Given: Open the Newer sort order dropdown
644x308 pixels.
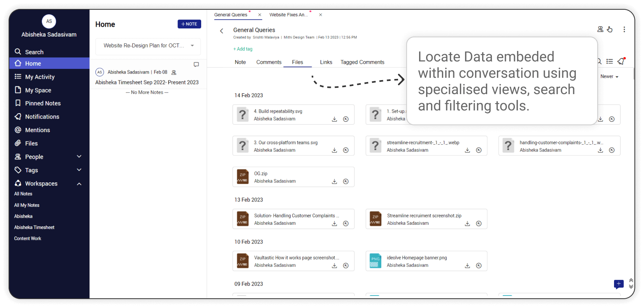Looking at the screenshot, I should (x=609, y=77).
